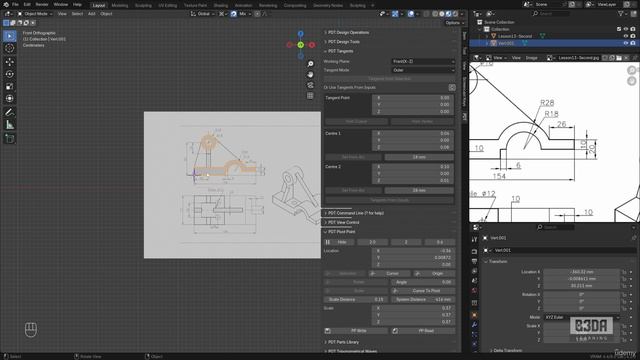Viewport: 640px width, 360px height.
Task: Open the Edit menu
Action: [x=27, y=4]
